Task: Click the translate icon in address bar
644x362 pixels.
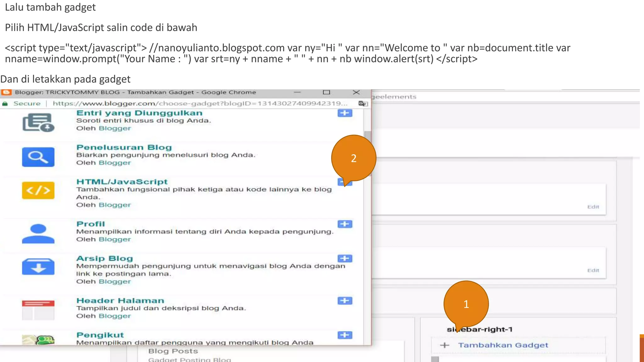Action: click(x=363, y=103)
